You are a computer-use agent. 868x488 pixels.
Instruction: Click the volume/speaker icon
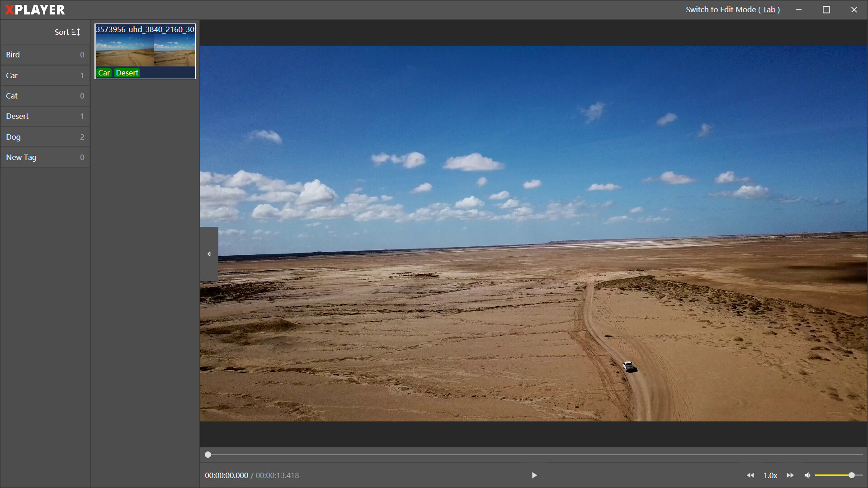click(807, 475)
